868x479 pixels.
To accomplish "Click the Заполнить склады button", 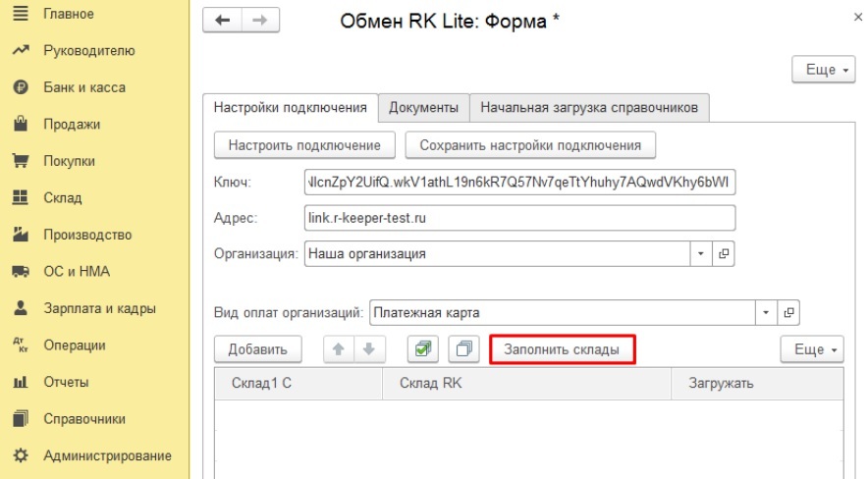I will [x=562, y=349].
